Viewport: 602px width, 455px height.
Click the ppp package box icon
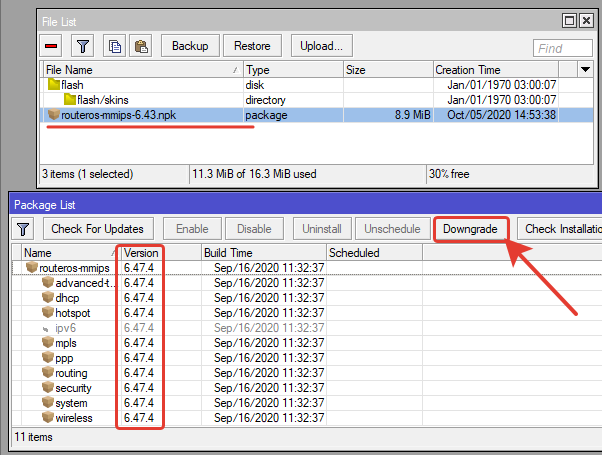tap(48, 357)
